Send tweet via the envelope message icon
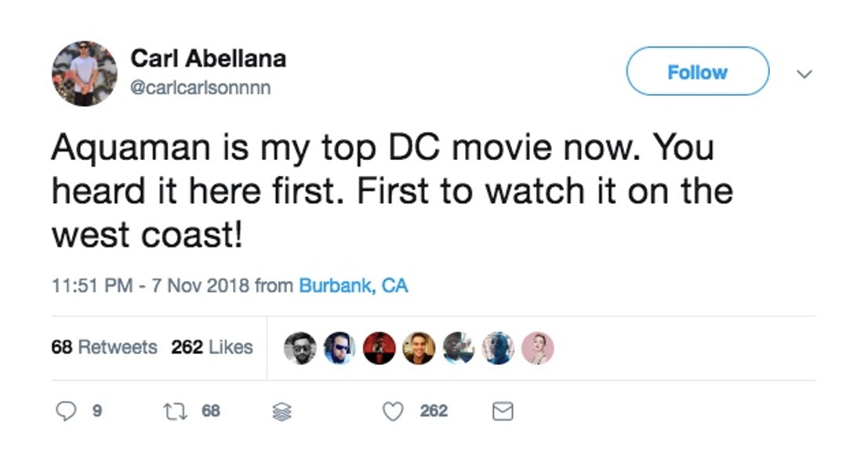868x463 pixels. coord(503,411)
